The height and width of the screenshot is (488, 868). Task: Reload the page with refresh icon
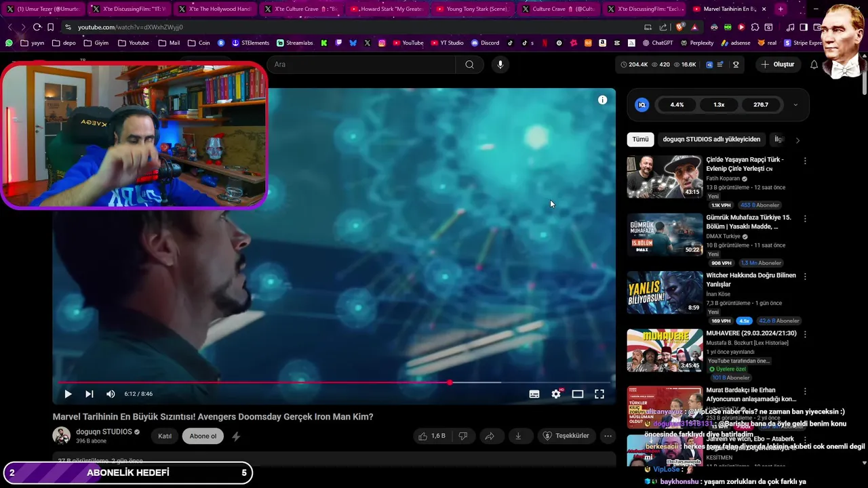37,27
